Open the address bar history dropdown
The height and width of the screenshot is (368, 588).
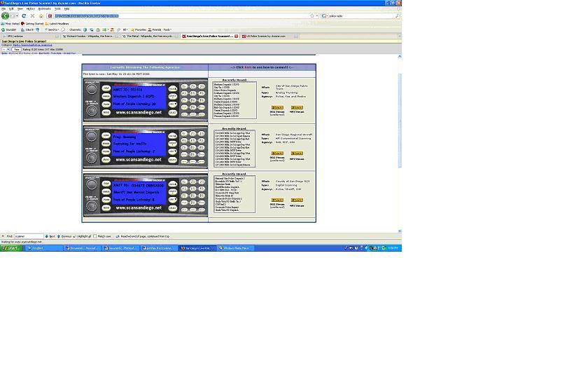[x=317, y=15]
